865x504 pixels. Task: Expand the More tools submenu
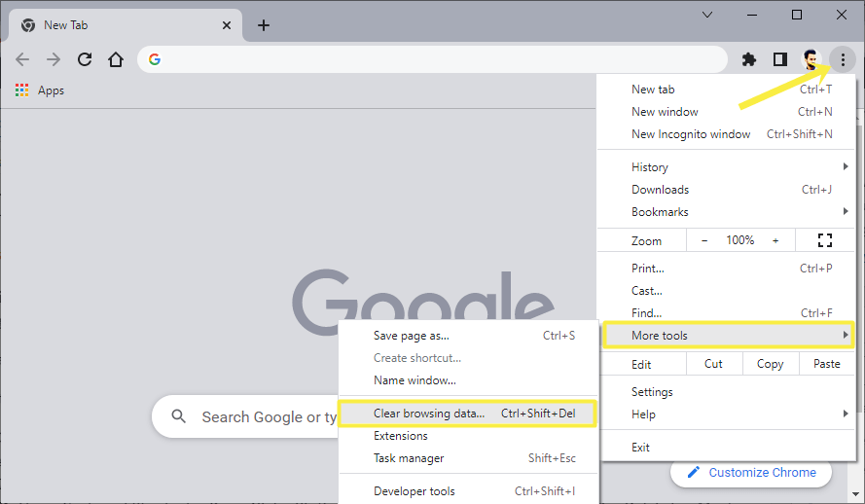click(x=728, y=336)
